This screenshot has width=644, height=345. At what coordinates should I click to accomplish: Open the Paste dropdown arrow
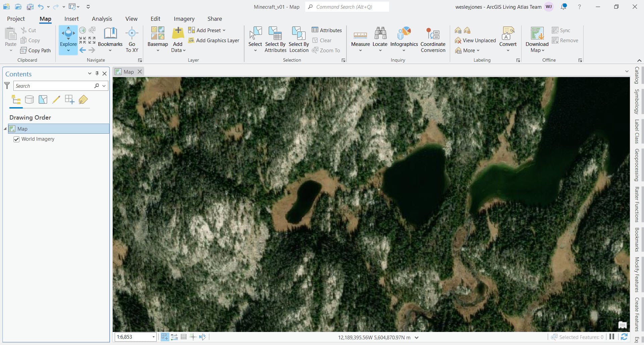pos(11,51)
